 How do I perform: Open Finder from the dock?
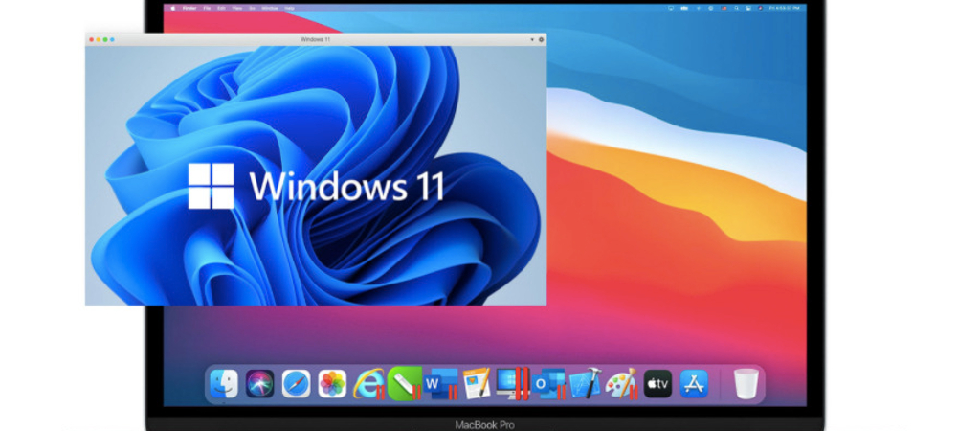tap(224, 384)
